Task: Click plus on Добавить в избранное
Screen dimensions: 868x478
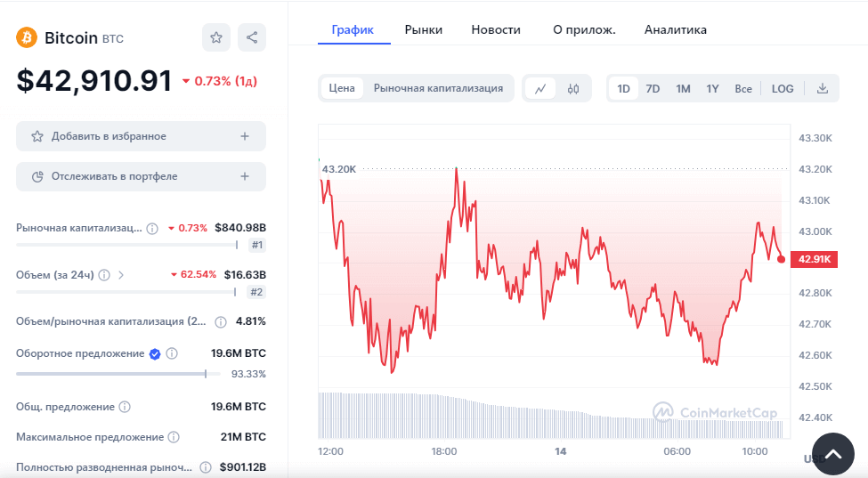Action: tap(245, 136)
